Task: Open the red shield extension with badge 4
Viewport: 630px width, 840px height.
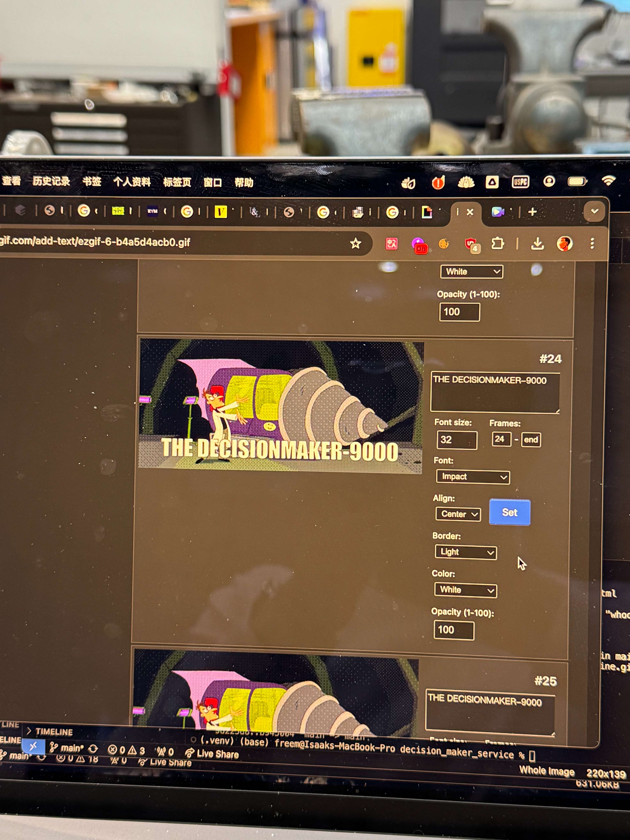Action: (x=472, y=245)
